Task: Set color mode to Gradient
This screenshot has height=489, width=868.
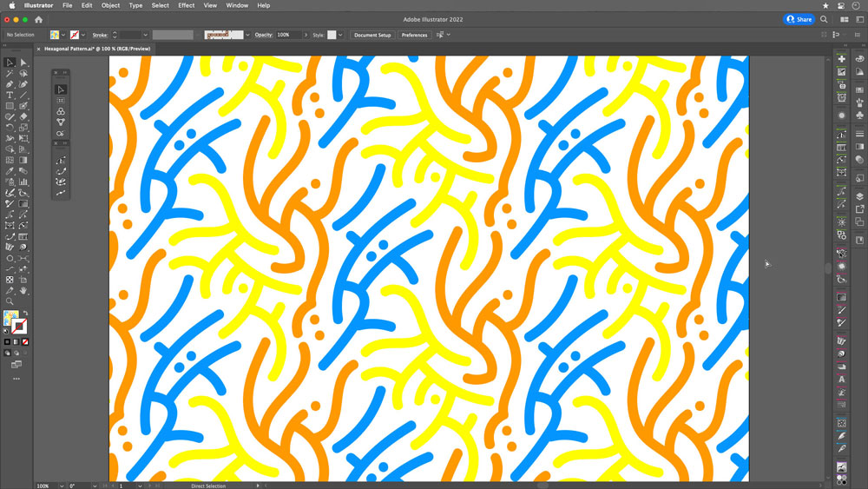Action: click(16, 342)
